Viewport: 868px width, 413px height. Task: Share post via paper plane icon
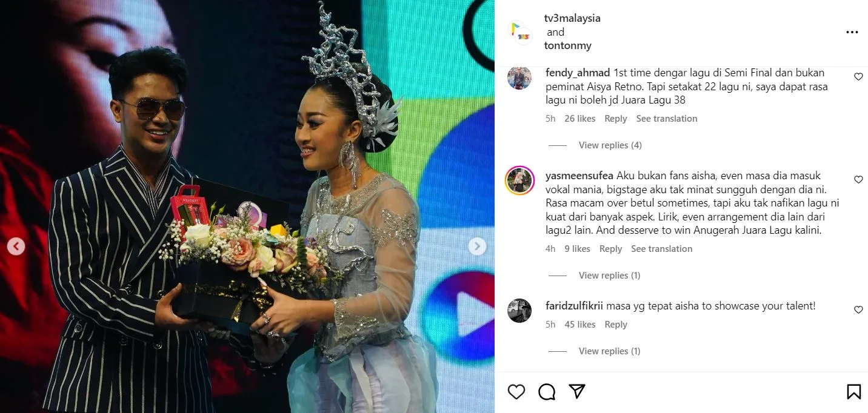point(577,392)
